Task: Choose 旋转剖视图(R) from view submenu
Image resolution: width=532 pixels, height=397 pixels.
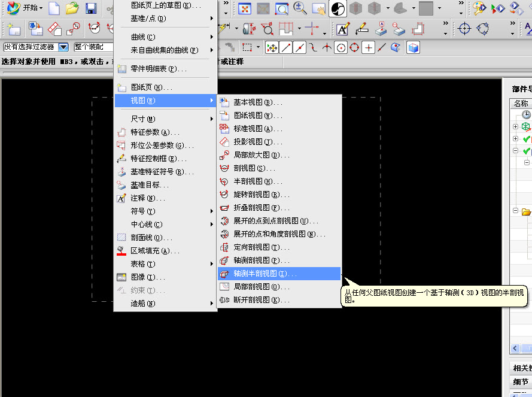Action: coord(279,195)
